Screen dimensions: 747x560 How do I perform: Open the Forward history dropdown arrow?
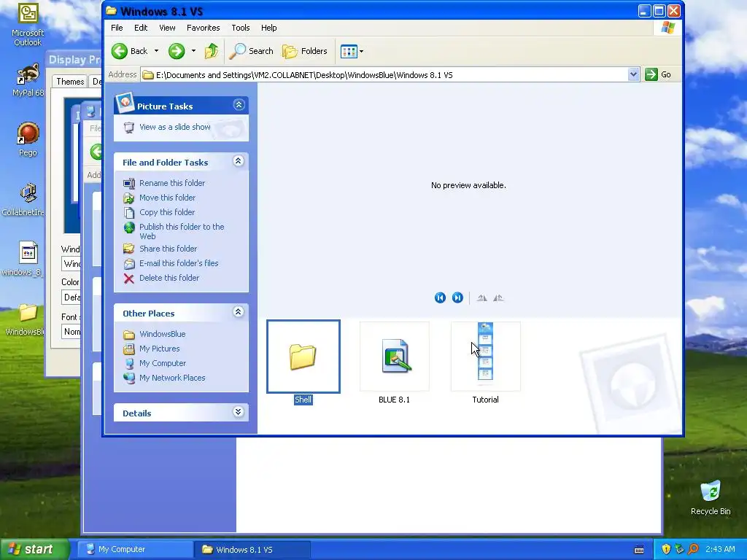pos(193,51)
